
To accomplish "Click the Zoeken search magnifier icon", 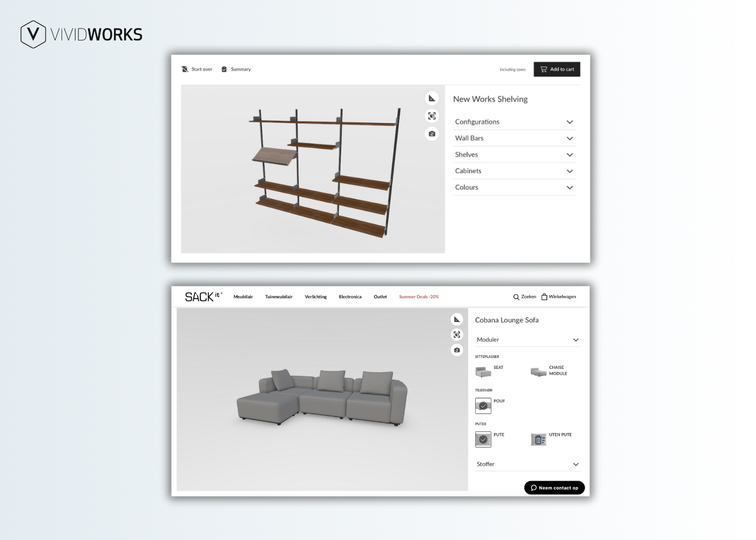I will [x=516, y=297].
